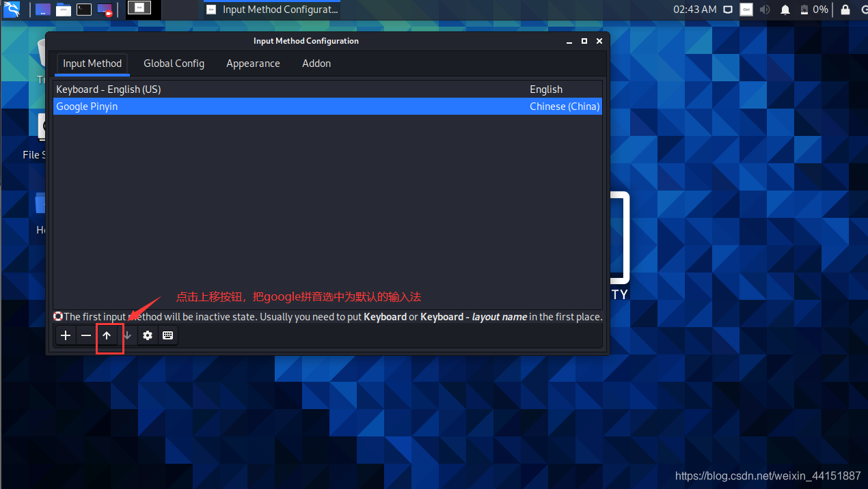
Task: Open input method settings gear button
Action: (x=148, y=335)
